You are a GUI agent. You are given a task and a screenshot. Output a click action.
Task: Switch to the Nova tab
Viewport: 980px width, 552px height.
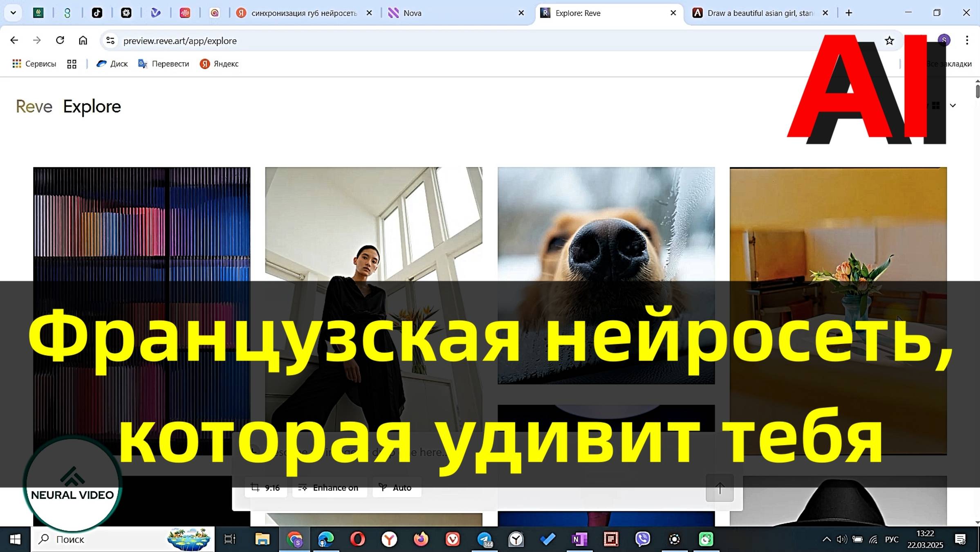[x=450, y=13]
